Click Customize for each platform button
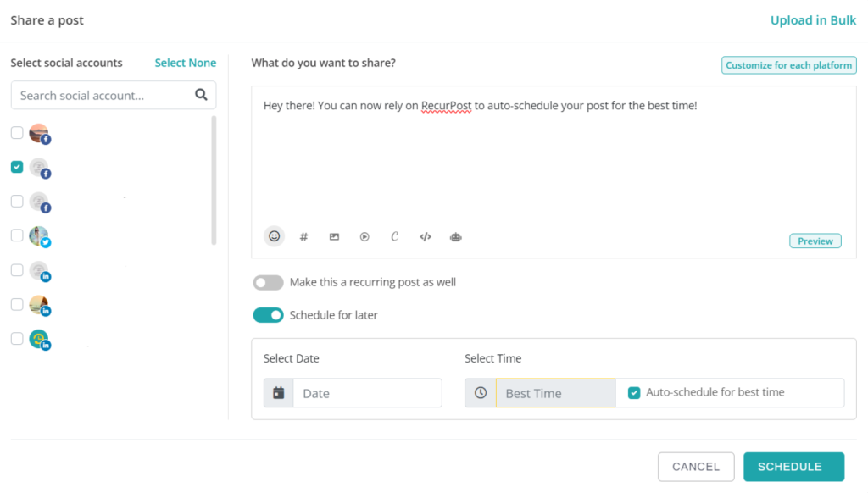 point(789,65)
